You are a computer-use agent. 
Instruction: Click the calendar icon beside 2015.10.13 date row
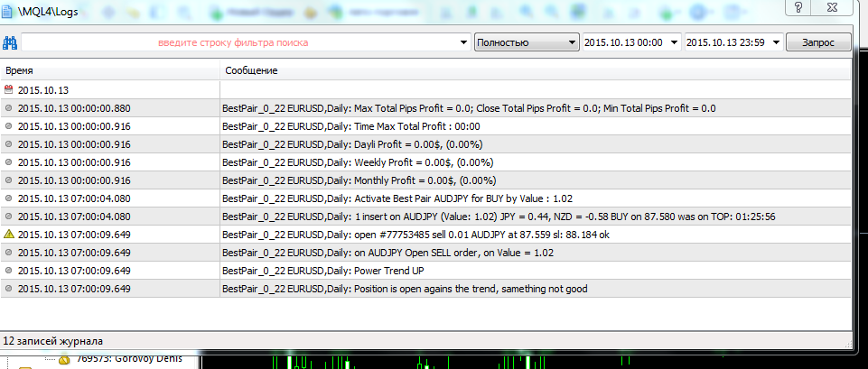8,89
